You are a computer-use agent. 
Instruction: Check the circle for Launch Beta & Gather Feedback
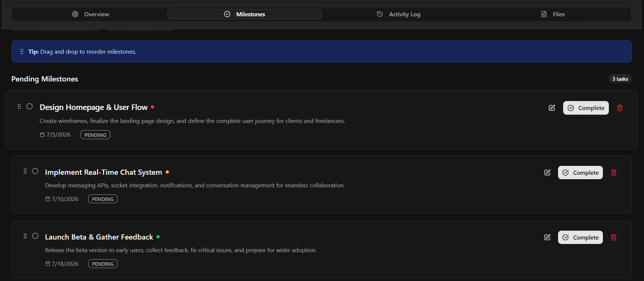[x=35, y=236]
